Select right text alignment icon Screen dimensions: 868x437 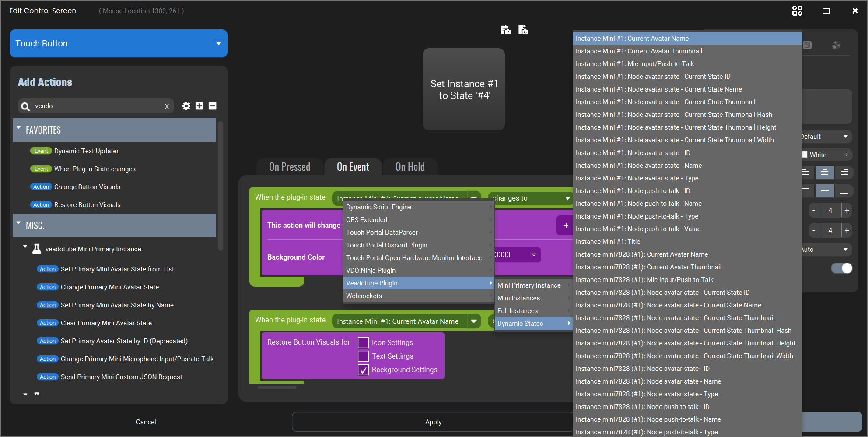pos(844,173)
